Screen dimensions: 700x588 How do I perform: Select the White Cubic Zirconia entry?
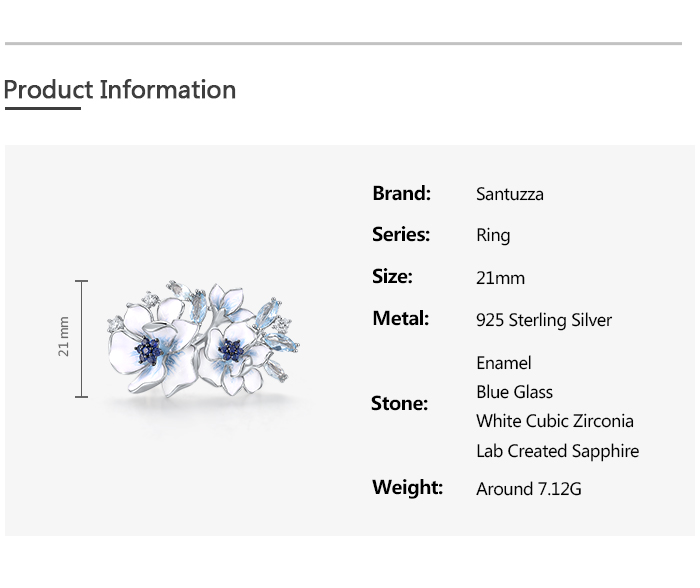[x=555, y=421]
